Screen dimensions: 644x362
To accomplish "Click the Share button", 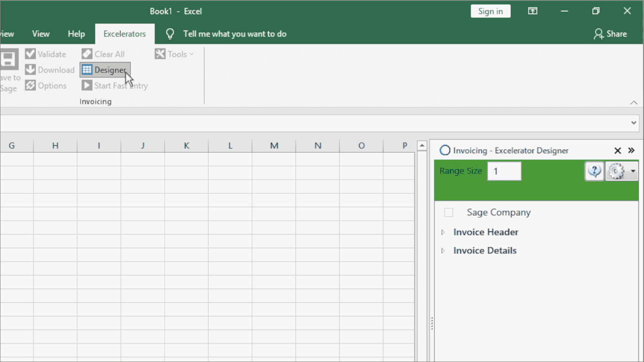I will (x=610, y=33).
